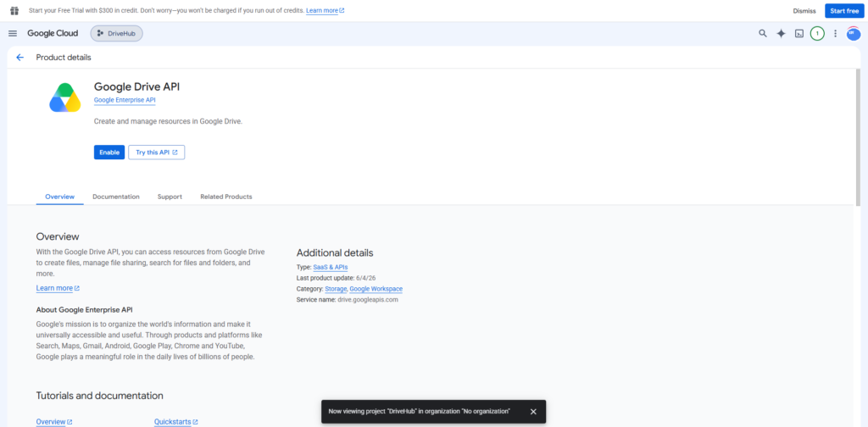The height and width of the screenshot is (427, 868).
Task: Close the project notification toast
Action: [533, 412]
